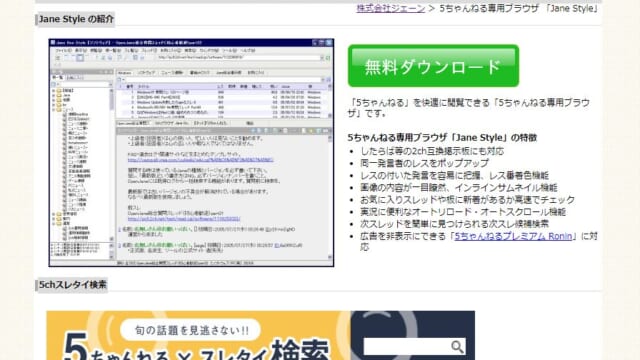Select the first thread row in list
Image resolution: width=640 pixels, height=360 pixels.
tap(222, 93)
